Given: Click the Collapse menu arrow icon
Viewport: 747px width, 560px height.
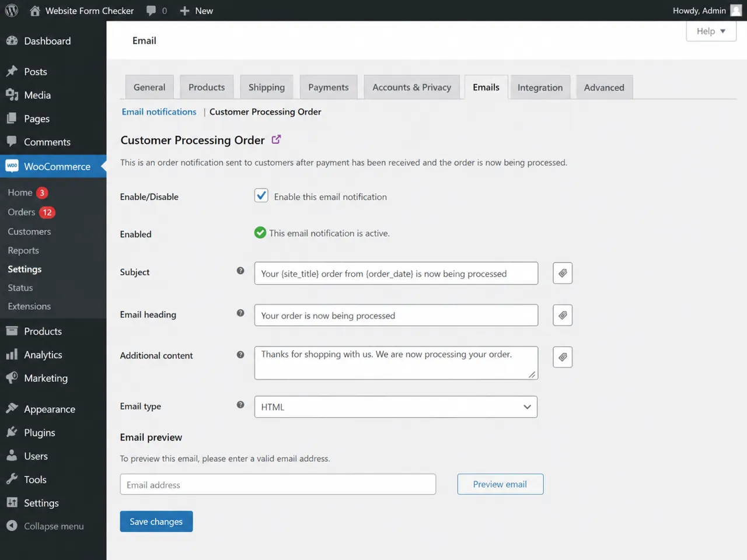Looking at the screenshot, I should (12, 526).
